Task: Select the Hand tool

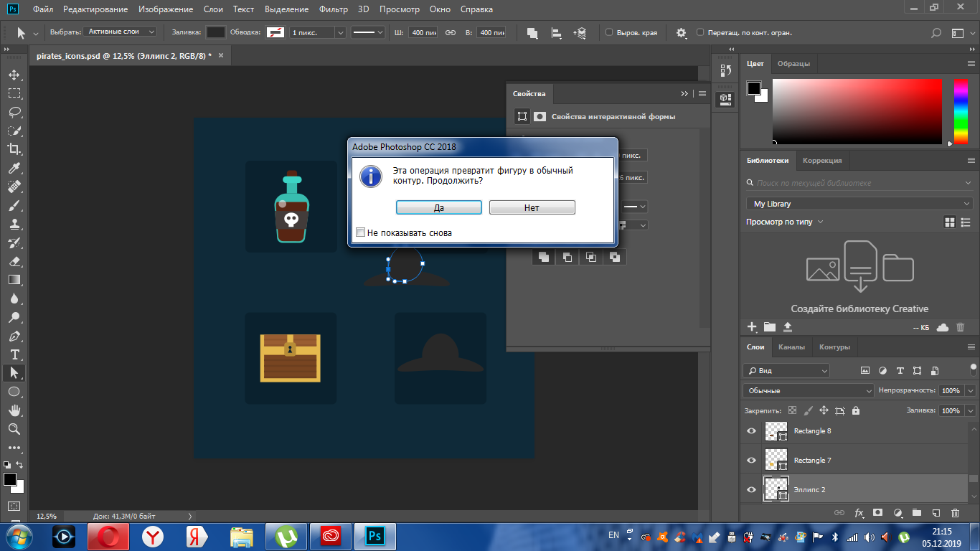Action: coord(14,410)
